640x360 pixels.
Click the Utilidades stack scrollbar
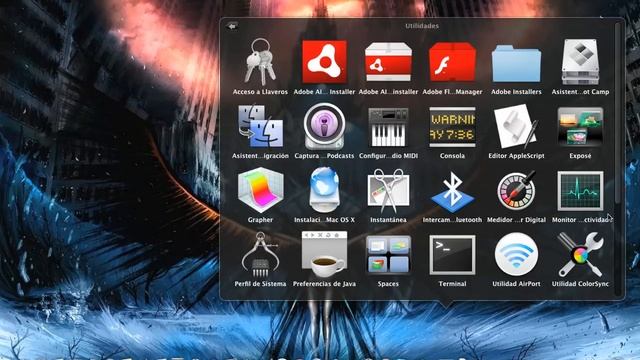click(617, 112)
